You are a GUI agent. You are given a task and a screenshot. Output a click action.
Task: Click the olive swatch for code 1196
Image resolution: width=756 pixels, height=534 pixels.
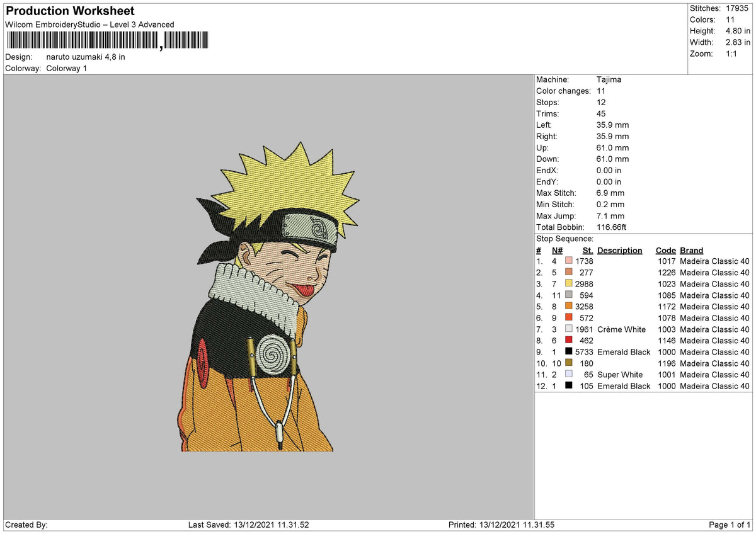tap(569, 363)
